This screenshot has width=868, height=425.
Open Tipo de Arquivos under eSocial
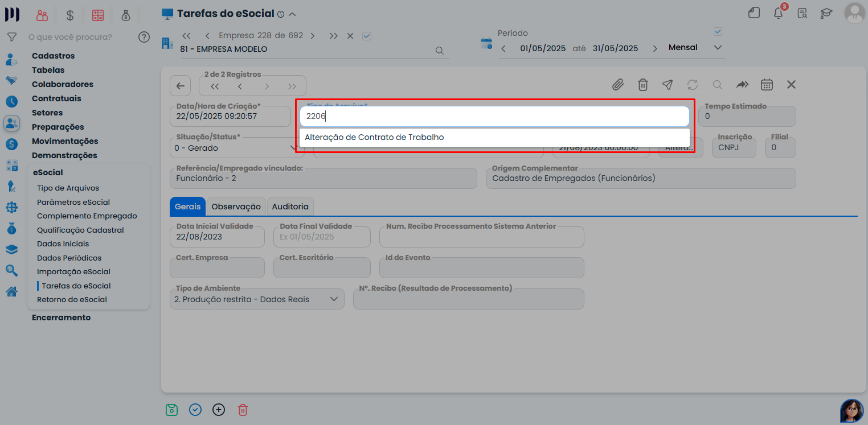68,188
